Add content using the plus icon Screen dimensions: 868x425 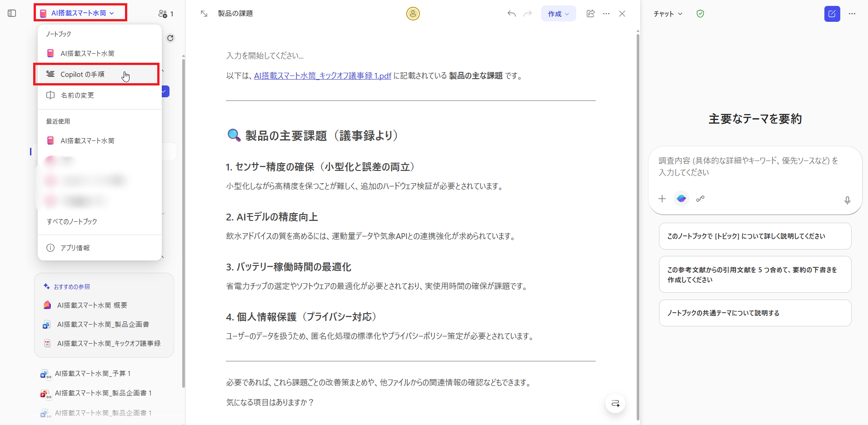tap(662, 199)
